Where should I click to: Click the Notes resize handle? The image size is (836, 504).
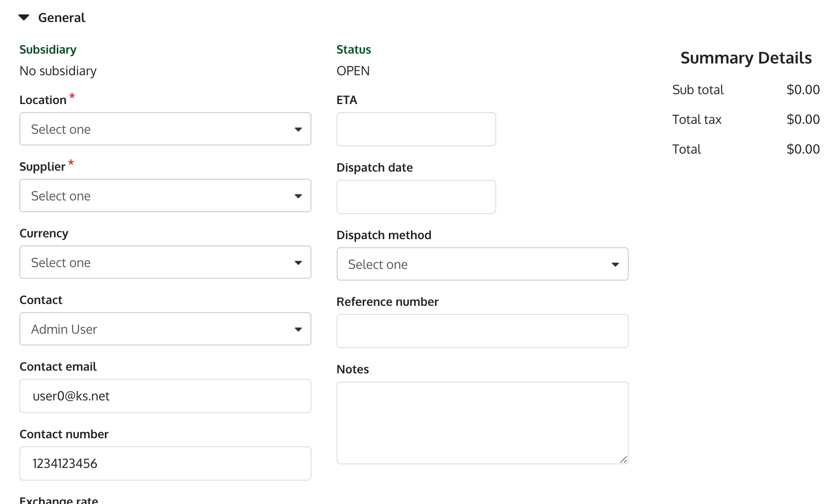[623, 459]
